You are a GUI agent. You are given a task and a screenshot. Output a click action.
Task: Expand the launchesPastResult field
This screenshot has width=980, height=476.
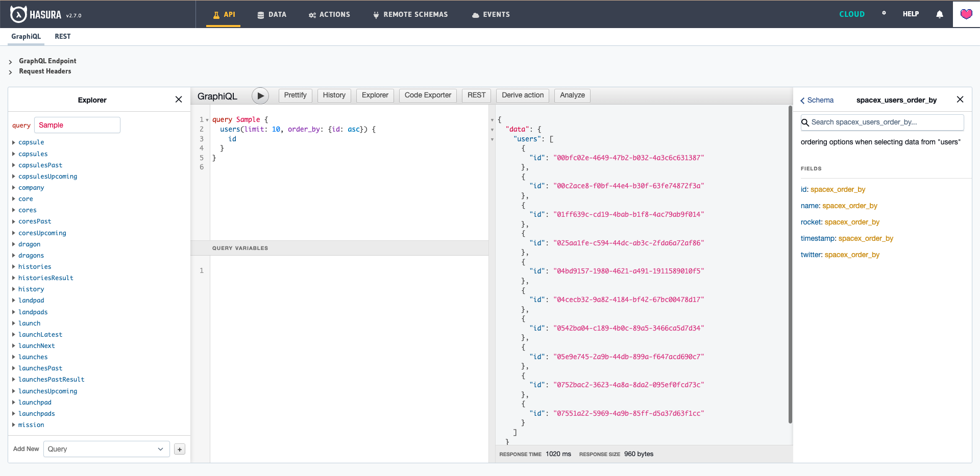[48, 380]
